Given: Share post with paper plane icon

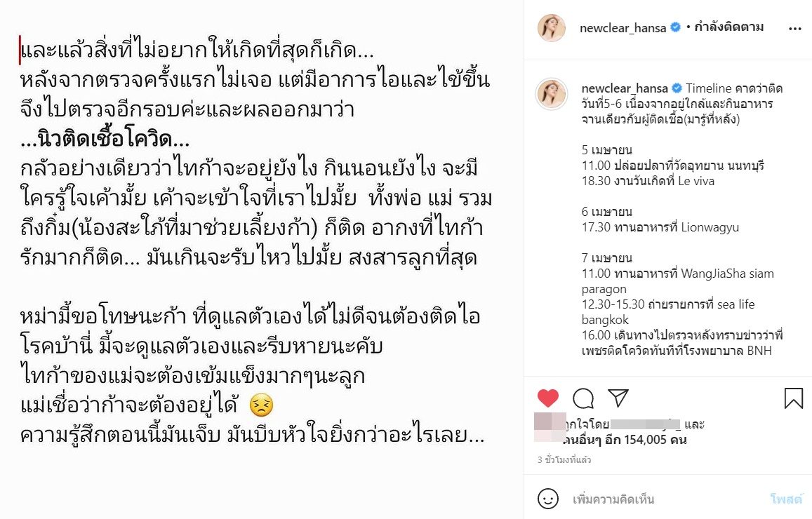Looking at the screenshot, I should pyautogui.click(x=618, y=398).
